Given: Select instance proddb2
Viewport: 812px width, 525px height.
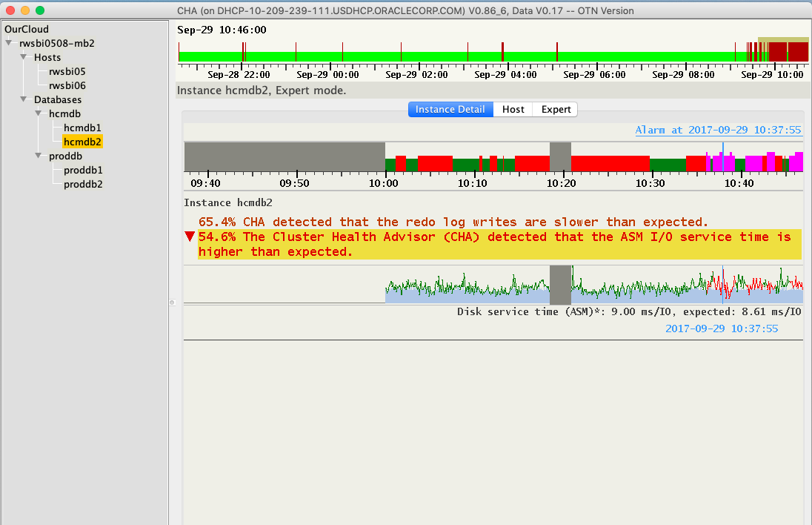Looking at the screenshot, I should click(83, 184).
